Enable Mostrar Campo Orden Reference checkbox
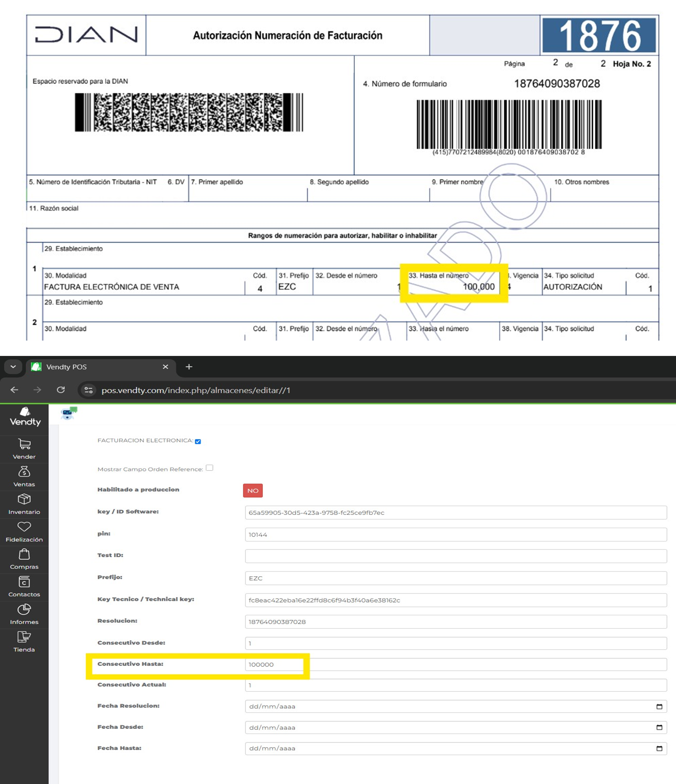Screen dimensions: 676x784 [x=210, y=468]
